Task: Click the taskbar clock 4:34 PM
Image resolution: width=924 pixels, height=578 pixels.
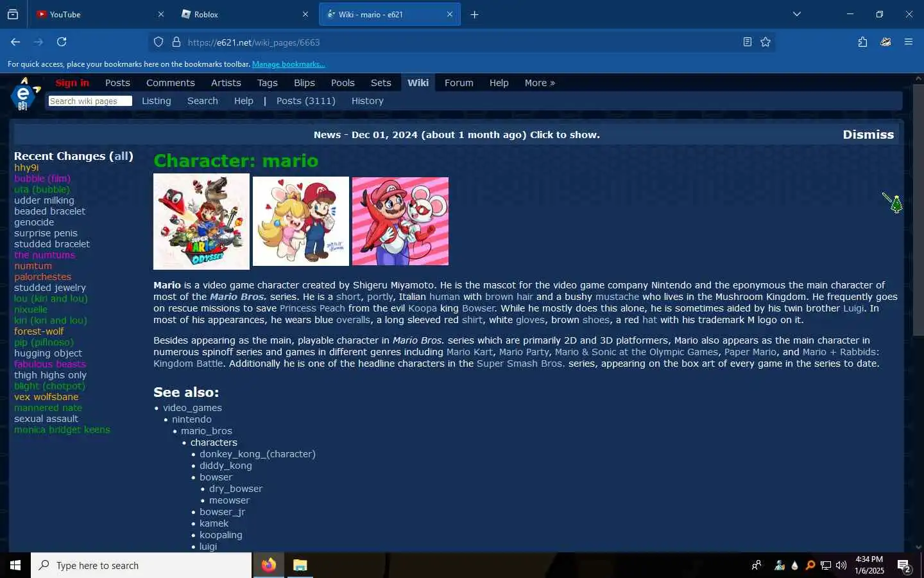Action: coord(869,565)
